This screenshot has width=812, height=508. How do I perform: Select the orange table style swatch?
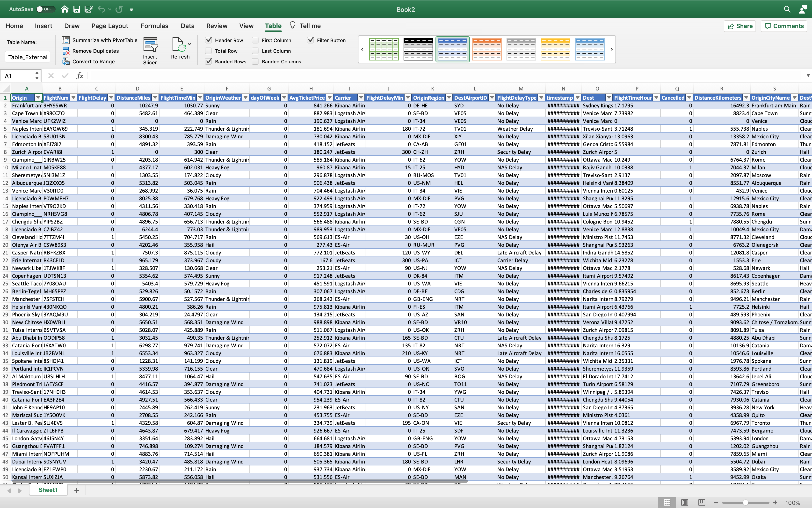487,49
